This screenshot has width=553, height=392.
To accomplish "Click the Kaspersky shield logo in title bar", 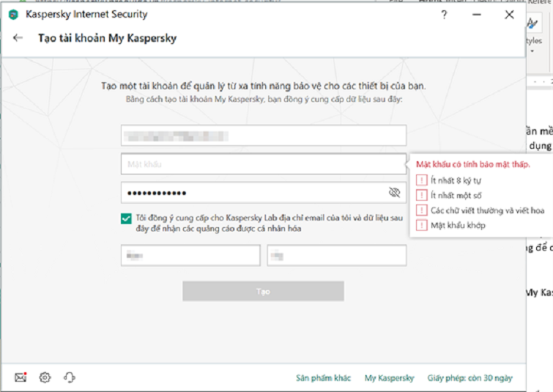I will [13, 15].
